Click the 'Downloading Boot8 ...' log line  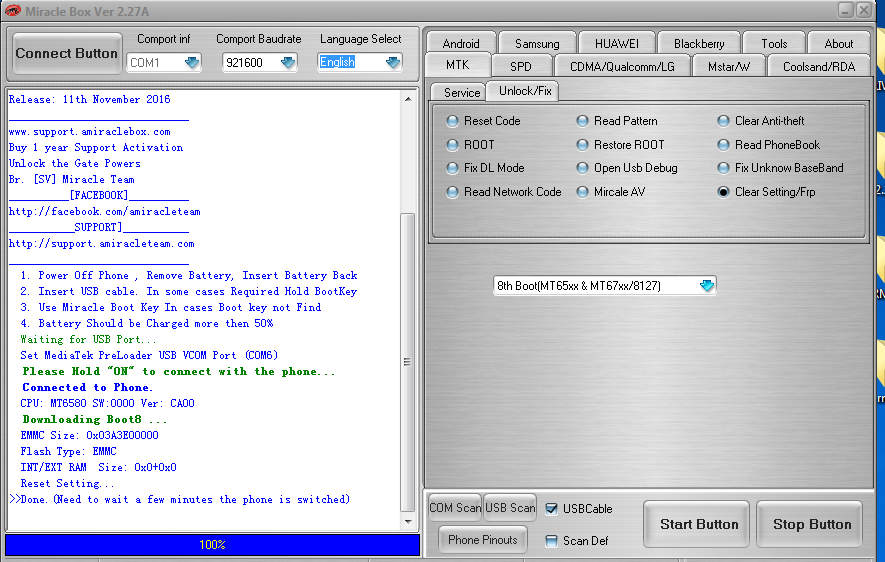tap(95, 419)
